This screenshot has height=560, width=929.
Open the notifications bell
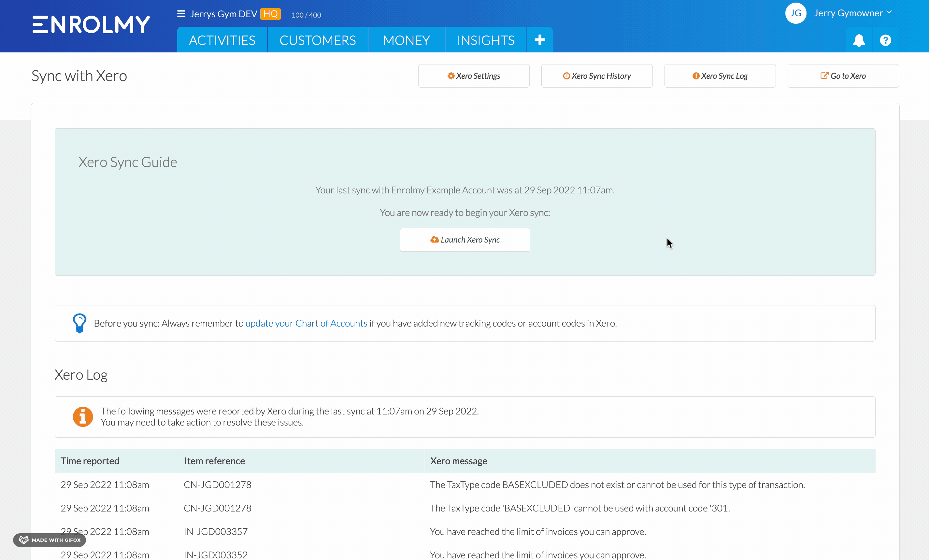pyautogui.click(x=859, y=40)
